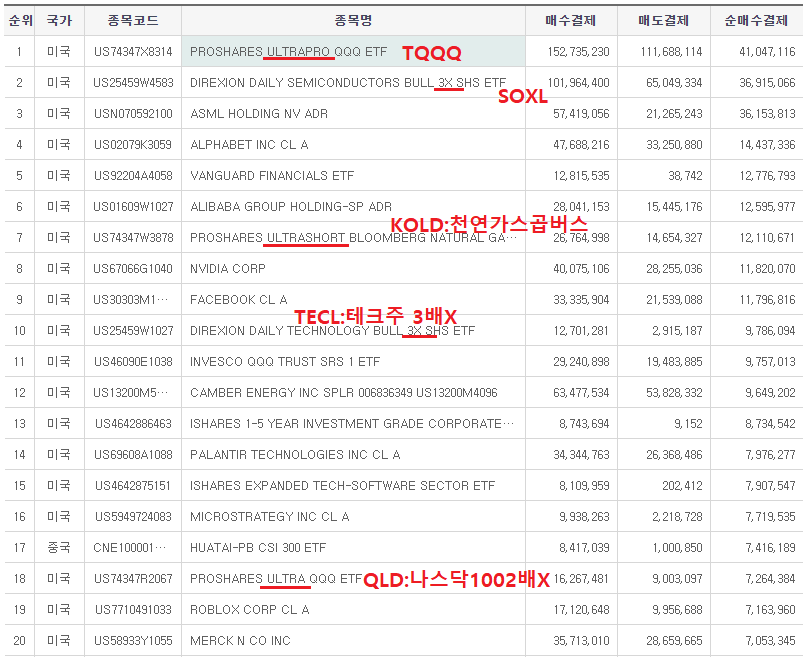
Task: Select the ASML HOLDING NV ADR entry
Action: (x=259, y=114)
